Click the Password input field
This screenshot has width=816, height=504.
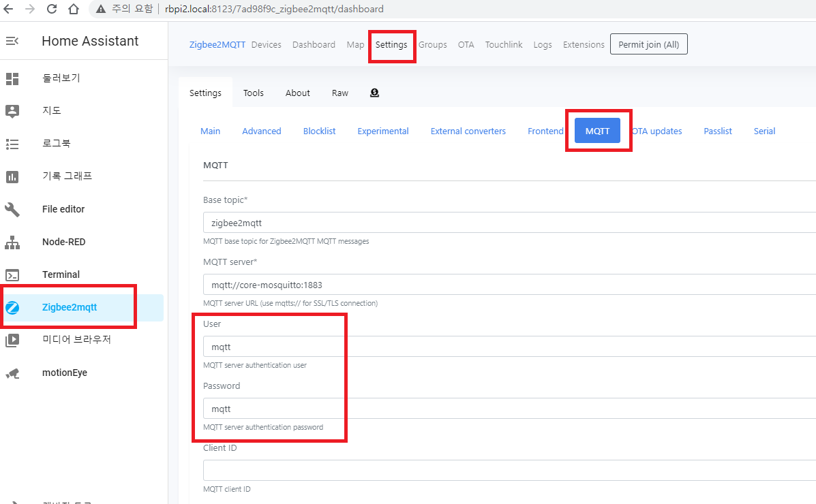pyautogui.click(x=509, y=408)
